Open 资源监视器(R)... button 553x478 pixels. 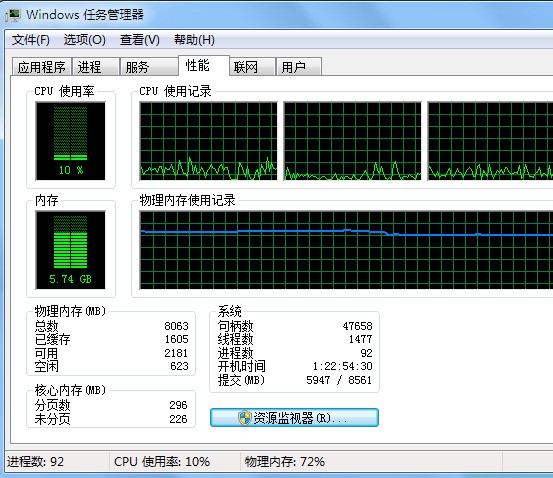pyautogui.click(x=294, y=418)
